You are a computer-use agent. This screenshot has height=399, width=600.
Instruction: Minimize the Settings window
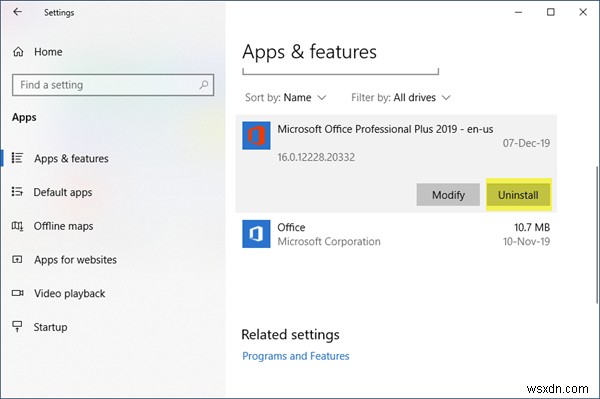tap(518, 12)
